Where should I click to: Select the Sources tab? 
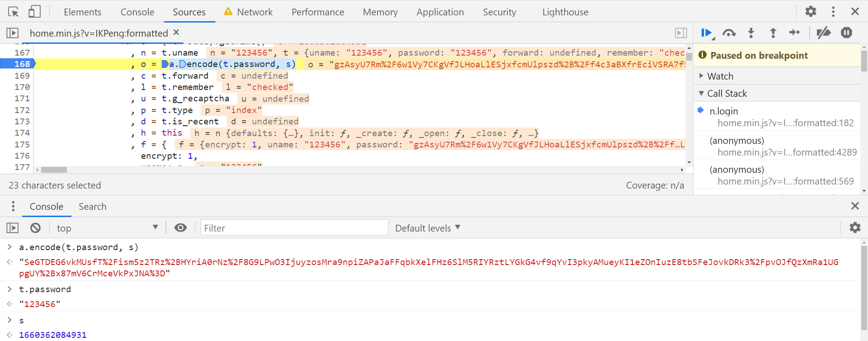(189, 12)
